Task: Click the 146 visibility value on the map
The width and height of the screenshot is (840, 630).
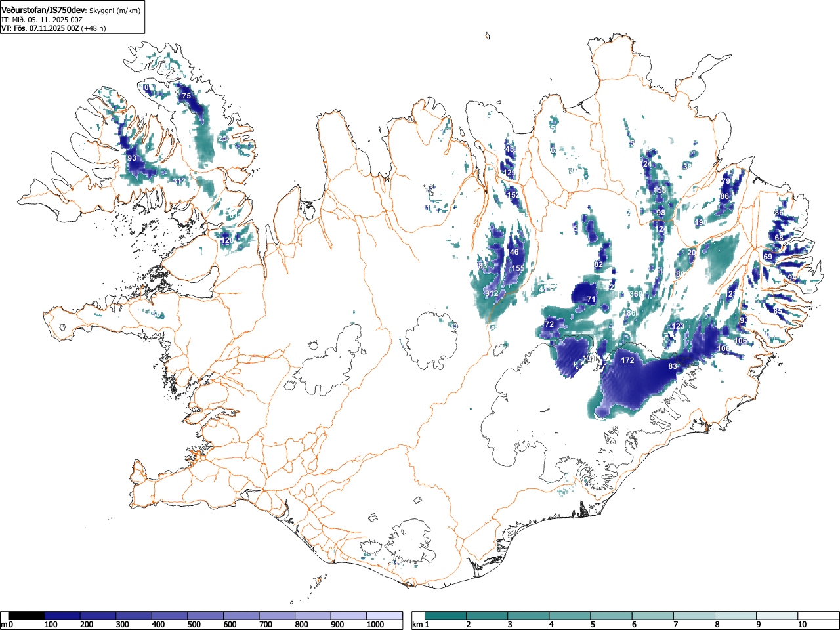Action: (513, 252)
